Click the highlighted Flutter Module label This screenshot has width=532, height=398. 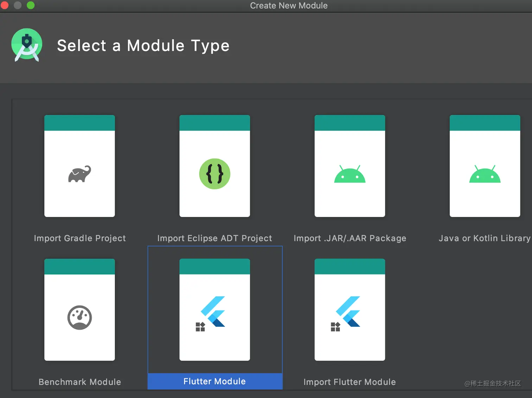(x=215, y=381)
